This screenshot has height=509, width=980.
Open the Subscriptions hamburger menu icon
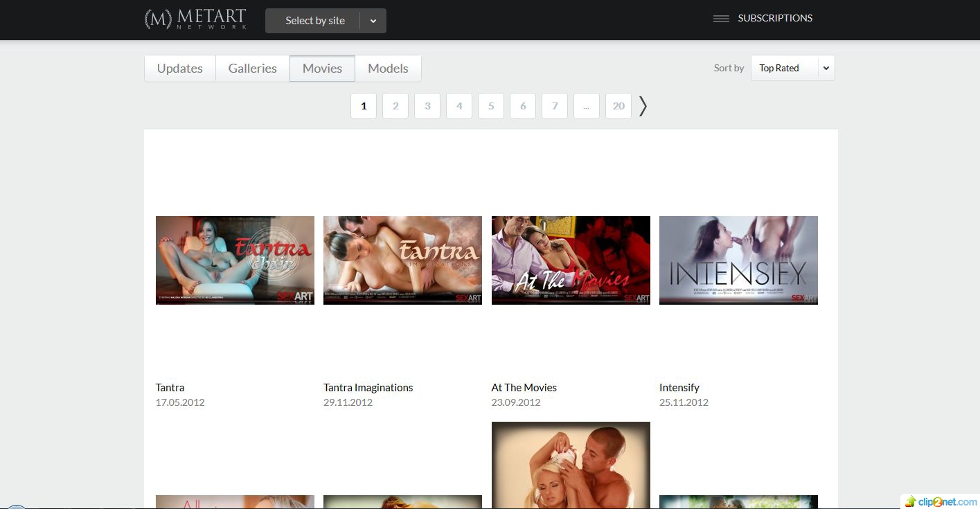coord(721,19)
